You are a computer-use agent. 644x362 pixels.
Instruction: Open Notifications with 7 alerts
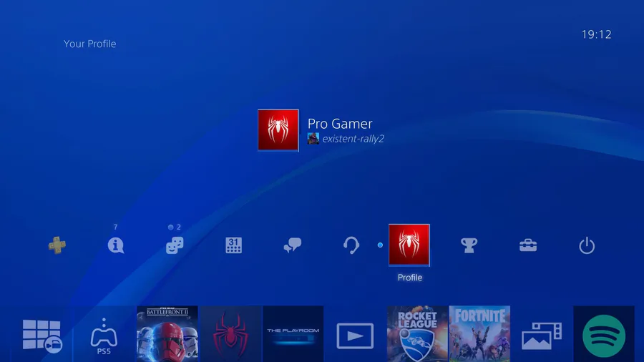(116, 245)
